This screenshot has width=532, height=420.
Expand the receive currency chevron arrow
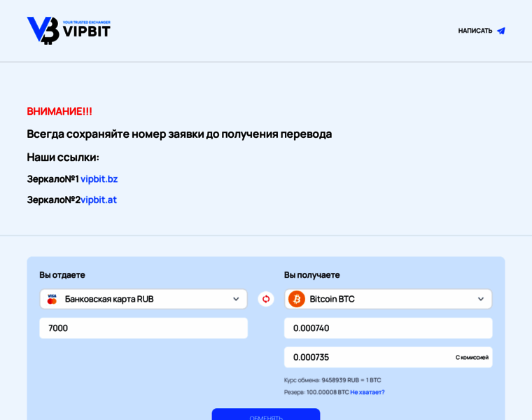(x=481, y=299)
